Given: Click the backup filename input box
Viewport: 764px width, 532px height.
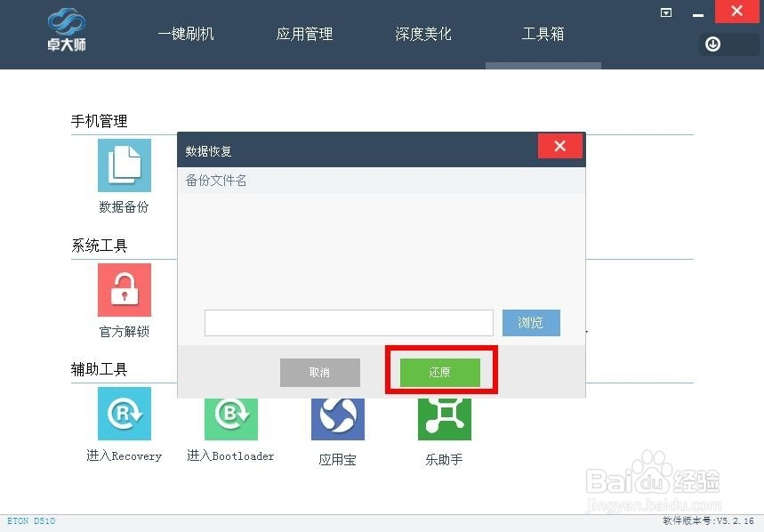Looking at the screenshot, I should (349, 323).
